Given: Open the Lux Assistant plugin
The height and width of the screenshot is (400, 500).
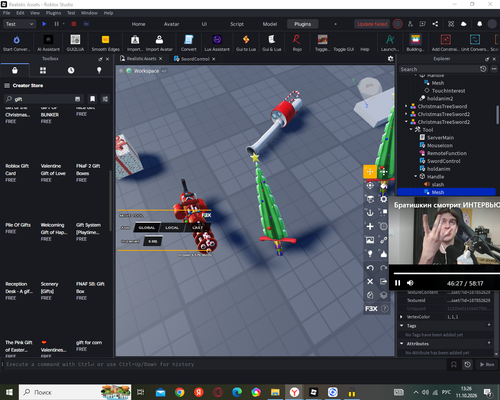Looking at the screenshot, I should point(217,43).
